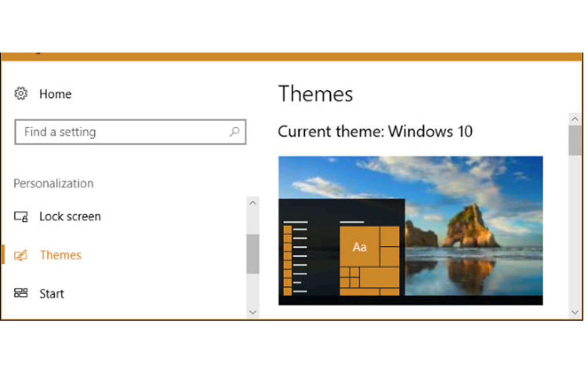
Task: Click the Themes paintbrush icon in sidebar
Action: tap(21, 255)
